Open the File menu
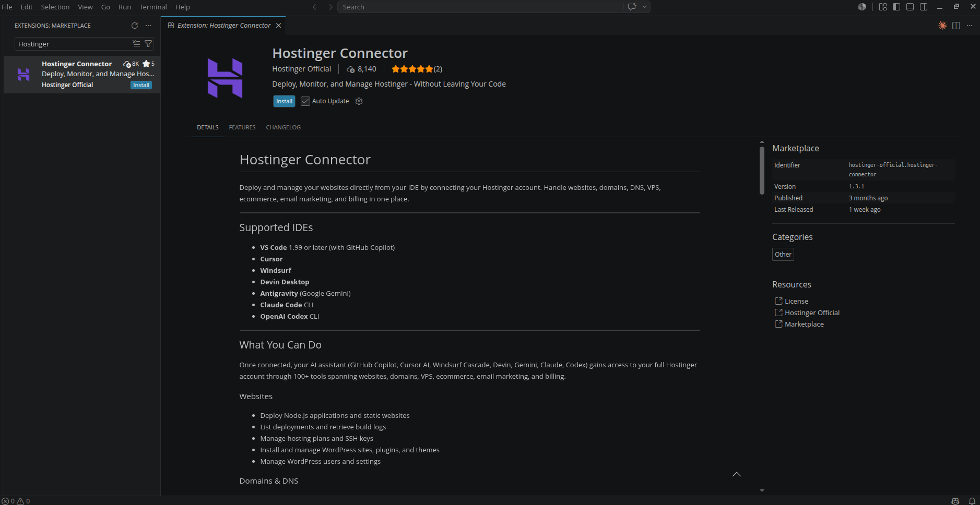Screen dimensions: 980x505 click(7, 7)
